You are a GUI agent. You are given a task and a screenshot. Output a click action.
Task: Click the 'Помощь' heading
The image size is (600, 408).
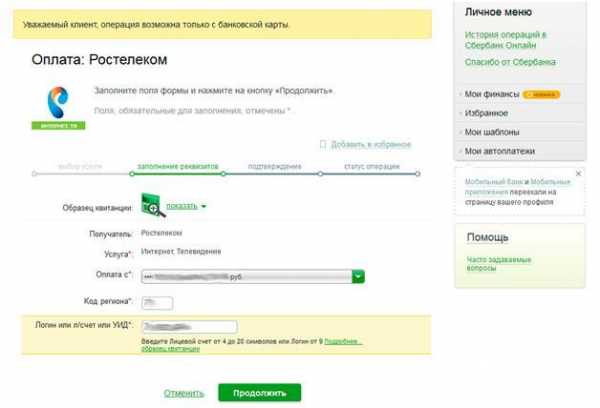[x=488, y=237]
